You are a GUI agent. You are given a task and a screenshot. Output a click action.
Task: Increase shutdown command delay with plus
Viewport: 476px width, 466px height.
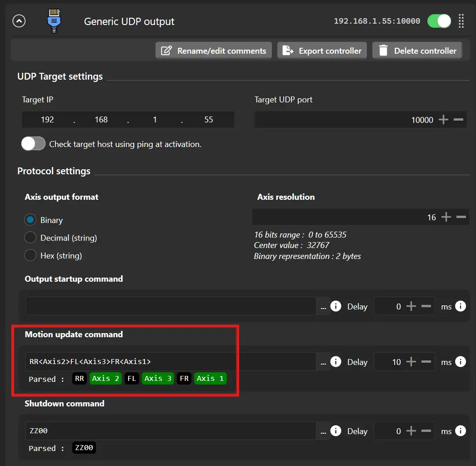[411, 431]
